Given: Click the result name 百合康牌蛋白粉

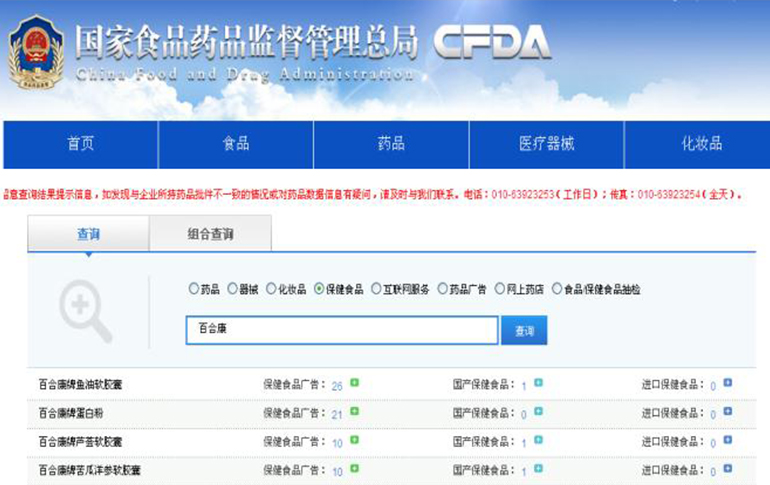Looking at the screenshot, I should point(71,413).
